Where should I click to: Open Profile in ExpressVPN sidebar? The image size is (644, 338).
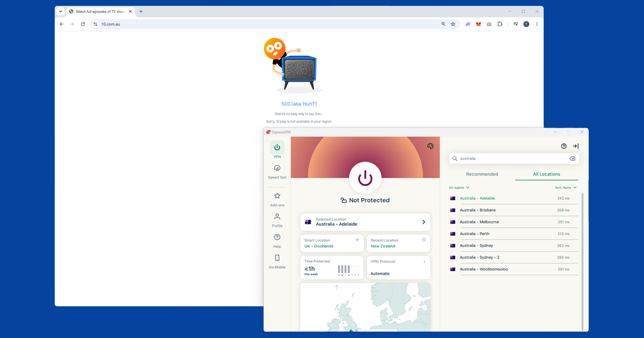277,220
